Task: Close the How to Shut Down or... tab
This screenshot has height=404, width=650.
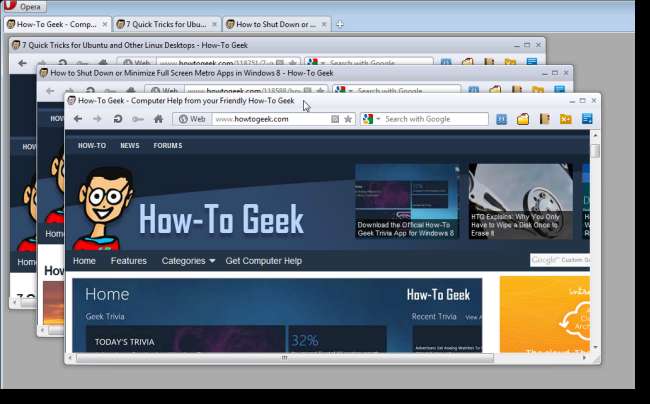Action: [x=324, y=24]
